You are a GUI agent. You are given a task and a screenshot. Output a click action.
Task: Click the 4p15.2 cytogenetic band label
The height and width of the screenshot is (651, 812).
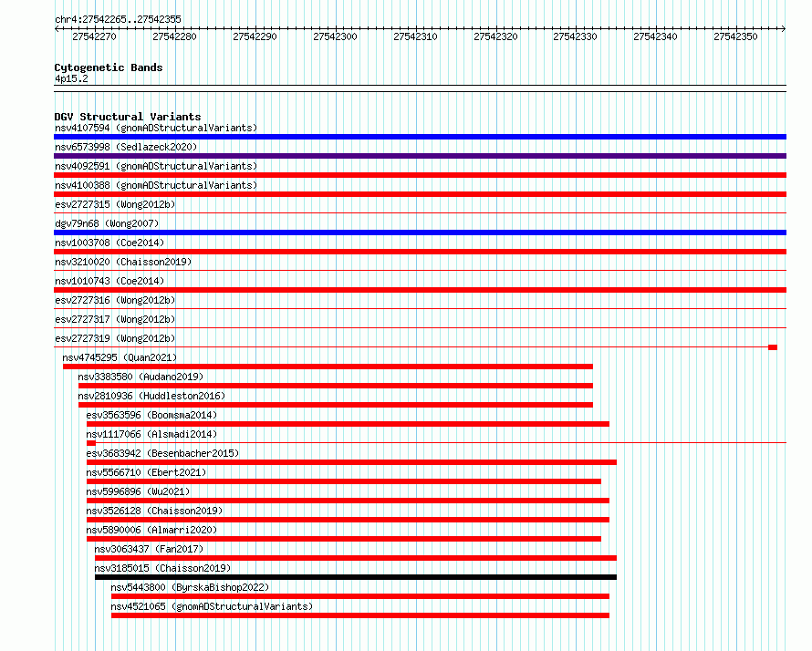pyautogui.click(x=71, y=78)
